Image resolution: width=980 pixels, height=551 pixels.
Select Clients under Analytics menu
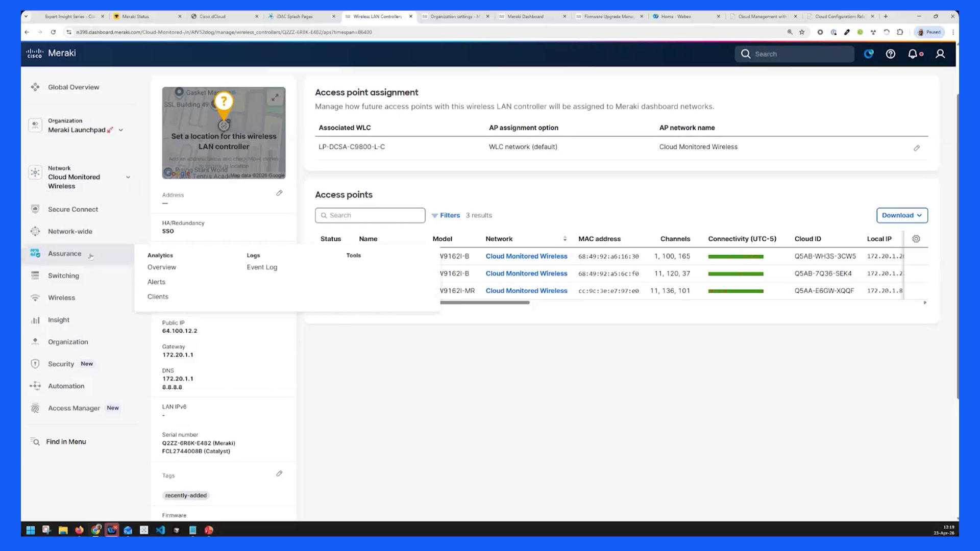click(x=158, y=297)
